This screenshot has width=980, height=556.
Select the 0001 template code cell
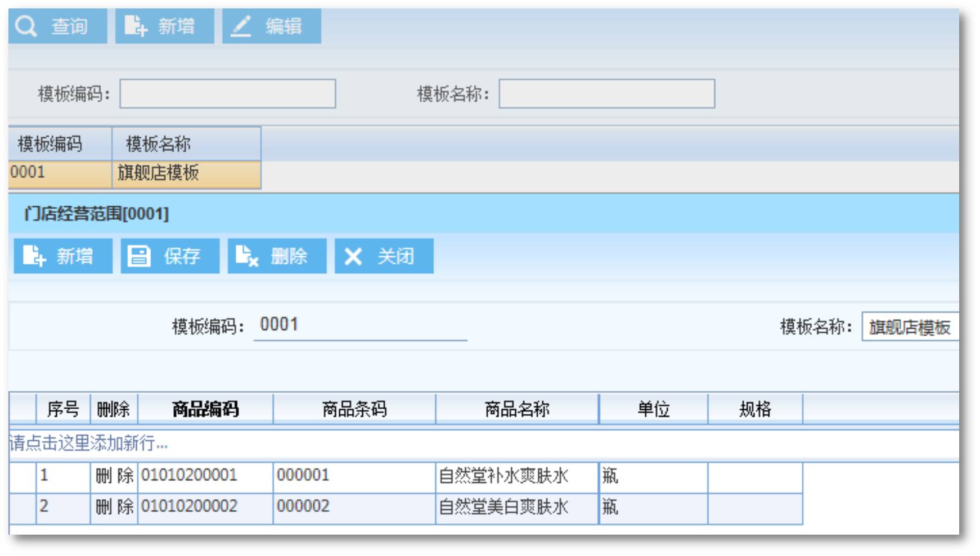pyautogui.click(x=60, y=174)
